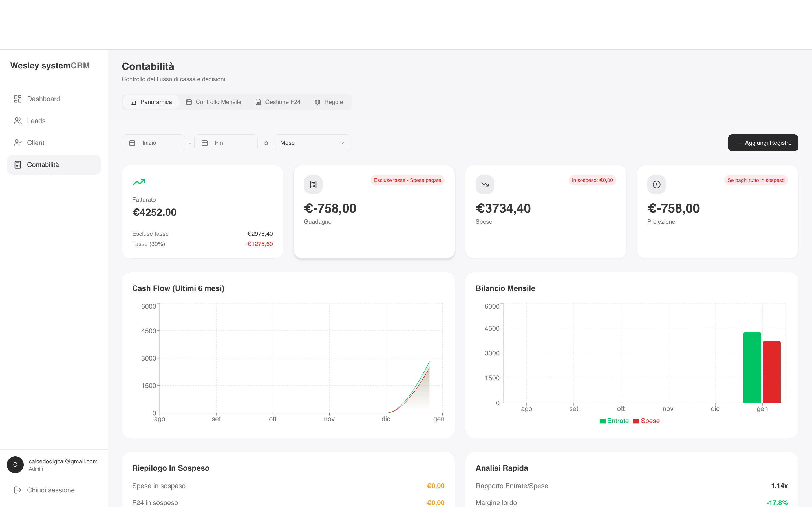Click the alert circle icon on Proiezione card
This screenshot has width=812, height=507.
pyautogui.click(x=657, y=184)
